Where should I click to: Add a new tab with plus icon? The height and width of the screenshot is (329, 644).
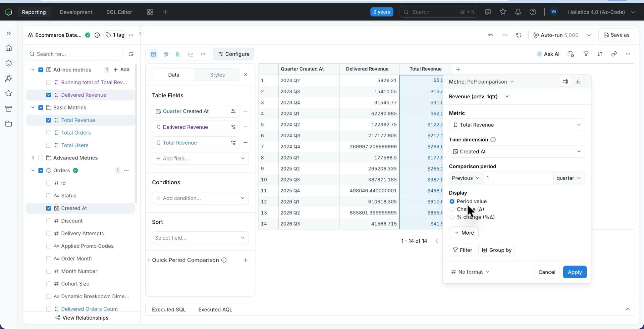pyautogui.click(x=165, y=12)
